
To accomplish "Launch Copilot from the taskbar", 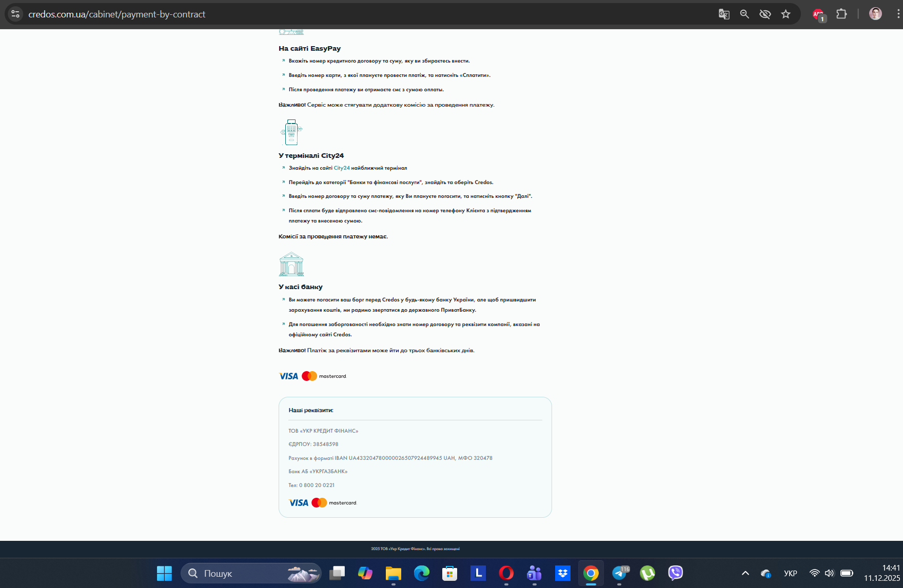I will (x=365, y=573).
